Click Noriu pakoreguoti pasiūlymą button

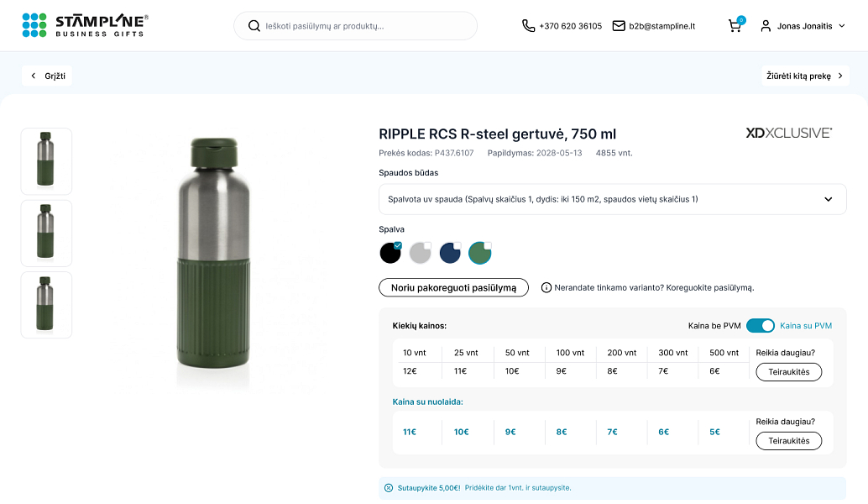[453, 287]
